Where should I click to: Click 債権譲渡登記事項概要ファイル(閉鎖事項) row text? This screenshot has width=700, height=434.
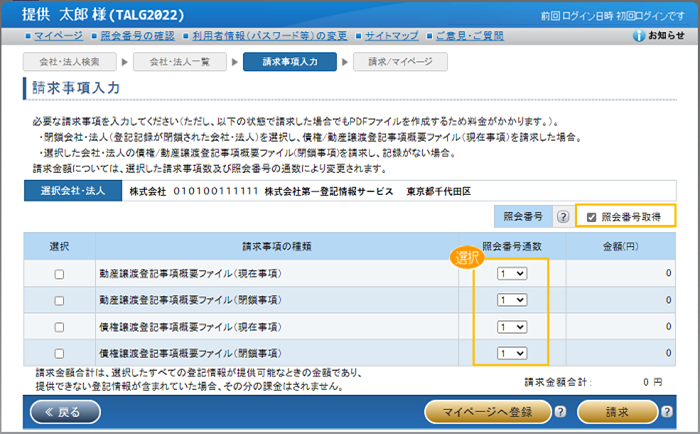[191, 353]
